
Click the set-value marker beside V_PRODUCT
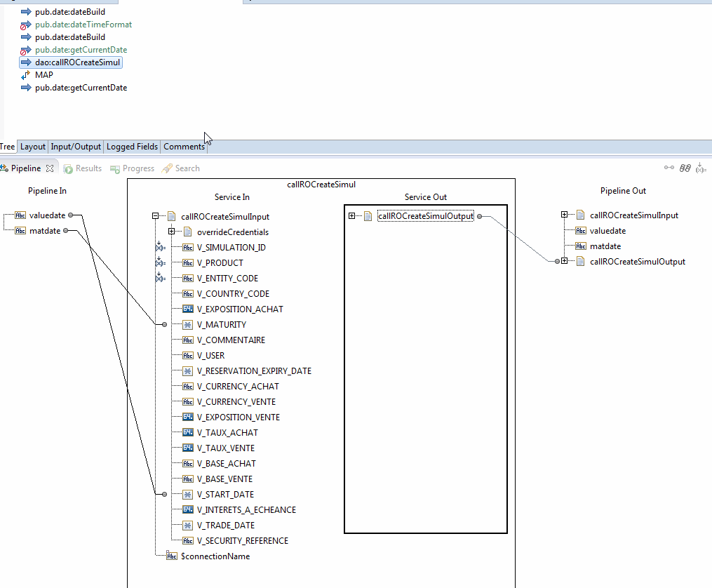(x=161, y=262)
